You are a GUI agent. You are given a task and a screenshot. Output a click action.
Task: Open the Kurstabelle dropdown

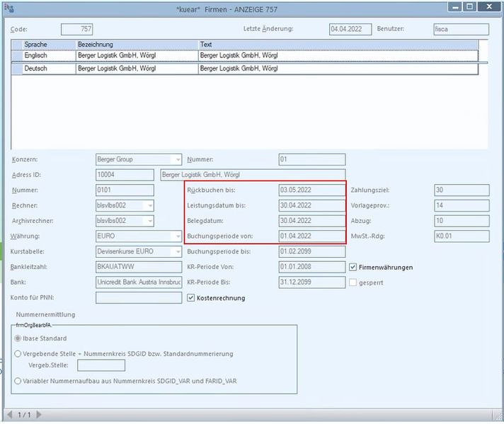[178, 251]
